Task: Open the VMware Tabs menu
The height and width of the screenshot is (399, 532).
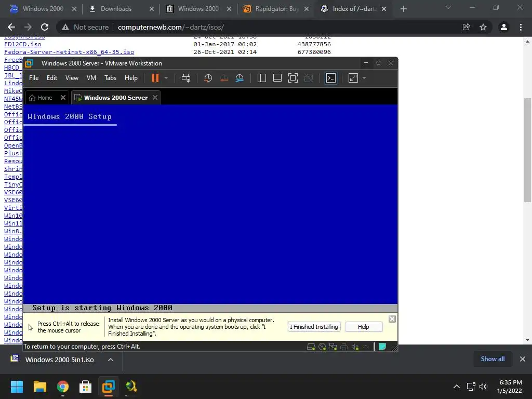Action: [110, 78]
